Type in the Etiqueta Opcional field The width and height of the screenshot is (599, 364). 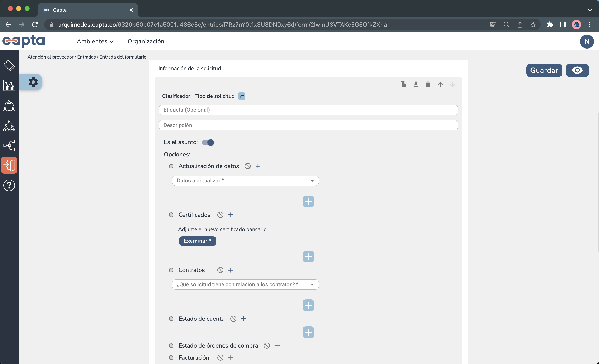point(308,110)
